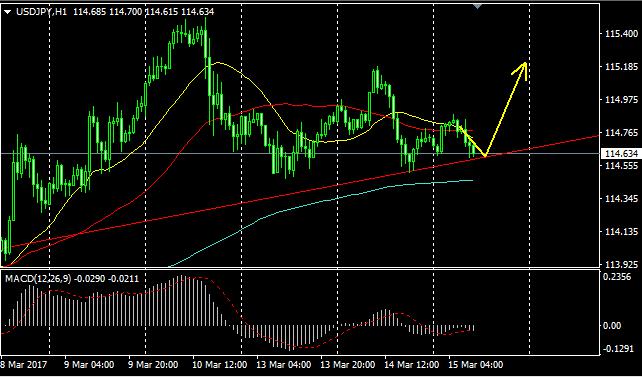This screenshot has width=642, height=377.
Task: Click the 115.185 price axis label
Action: point(621,66)
